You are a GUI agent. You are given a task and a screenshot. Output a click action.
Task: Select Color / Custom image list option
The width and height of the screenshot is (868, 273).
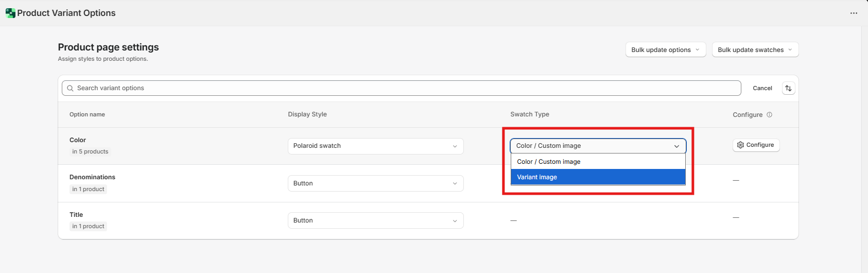598,162
